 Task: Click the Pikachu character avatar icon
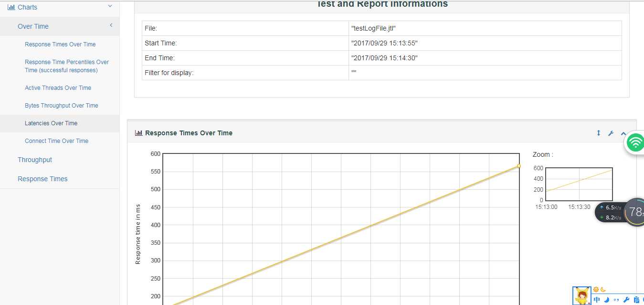click(x=581, y=296)
